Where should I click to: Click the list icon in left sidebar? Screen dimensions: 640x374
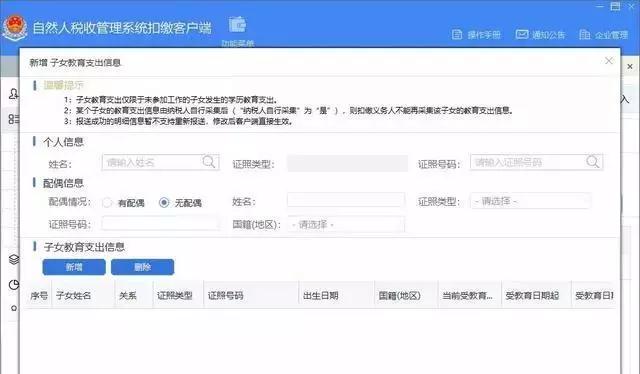(x=13, y=119)
